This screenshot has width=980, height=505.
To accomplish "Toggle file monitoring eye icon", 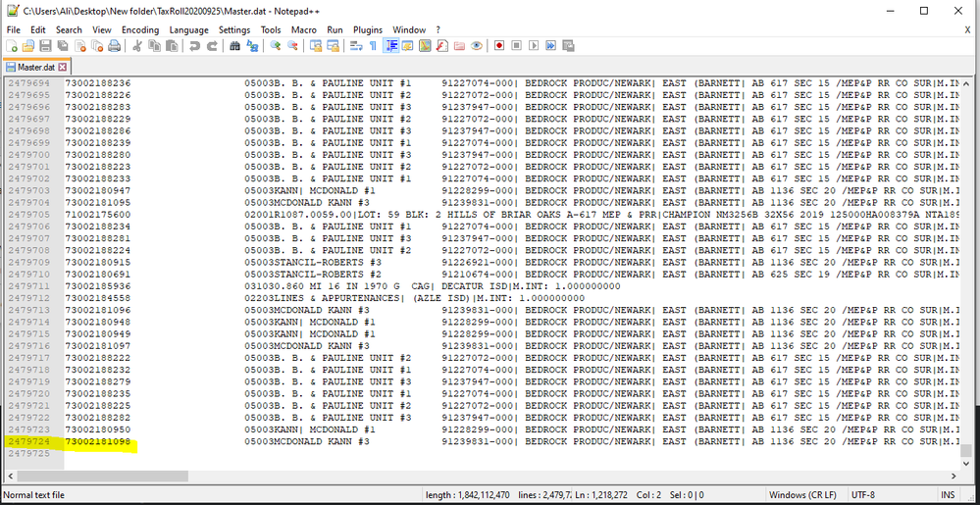I will point(476,46).
